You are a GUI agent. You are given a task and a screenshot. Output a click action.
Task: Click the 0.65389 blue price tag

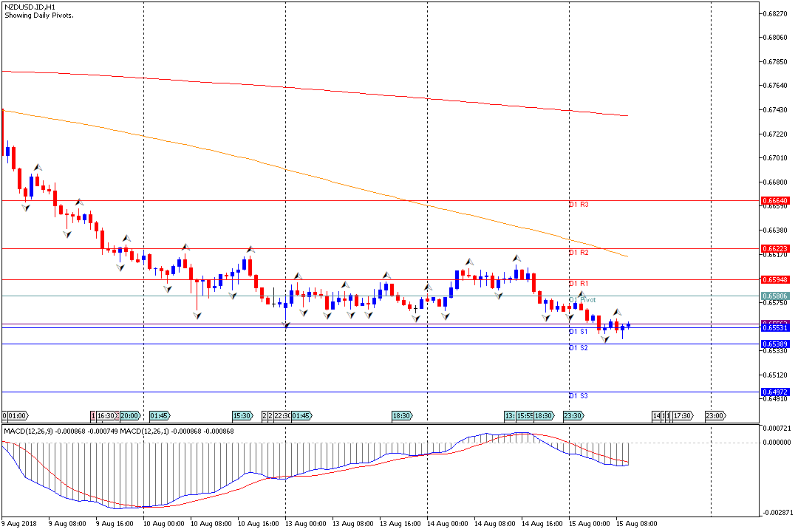click(x=775, y=344)
